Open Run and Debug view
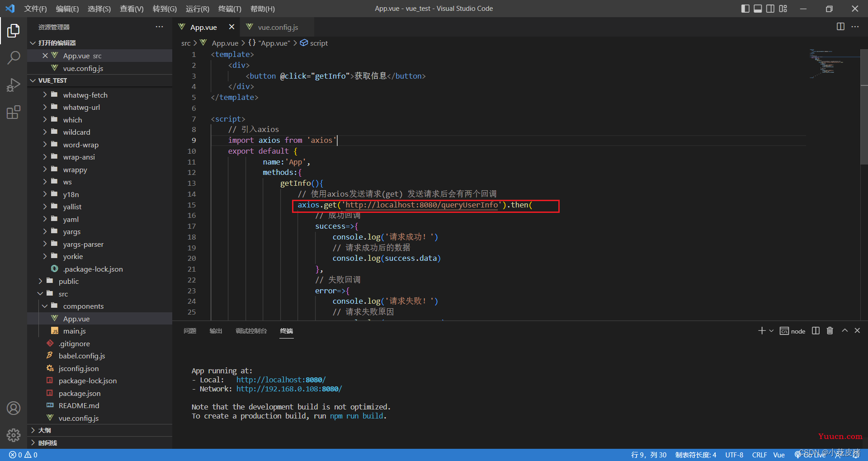 click(x=14, y=85)
